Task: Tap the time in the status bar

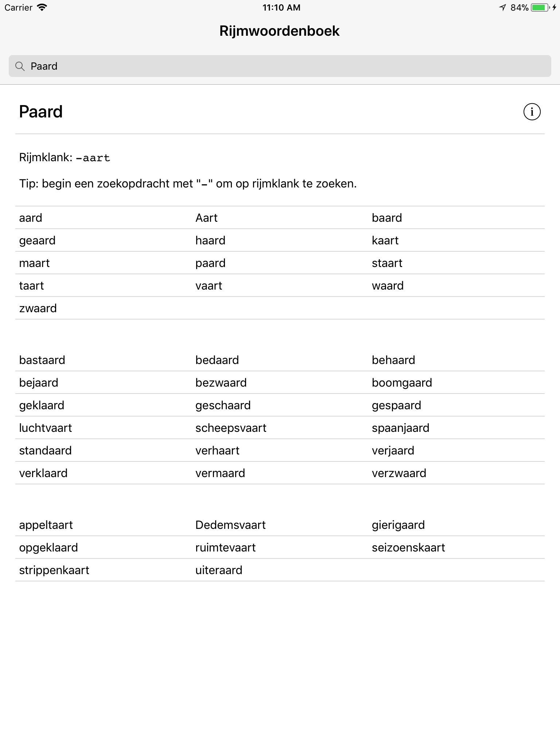Action: coord(281,8)
